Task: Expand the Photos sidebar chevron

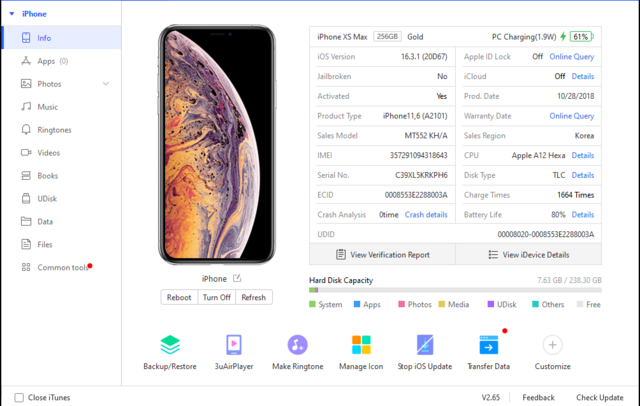Action: [106, 84]
